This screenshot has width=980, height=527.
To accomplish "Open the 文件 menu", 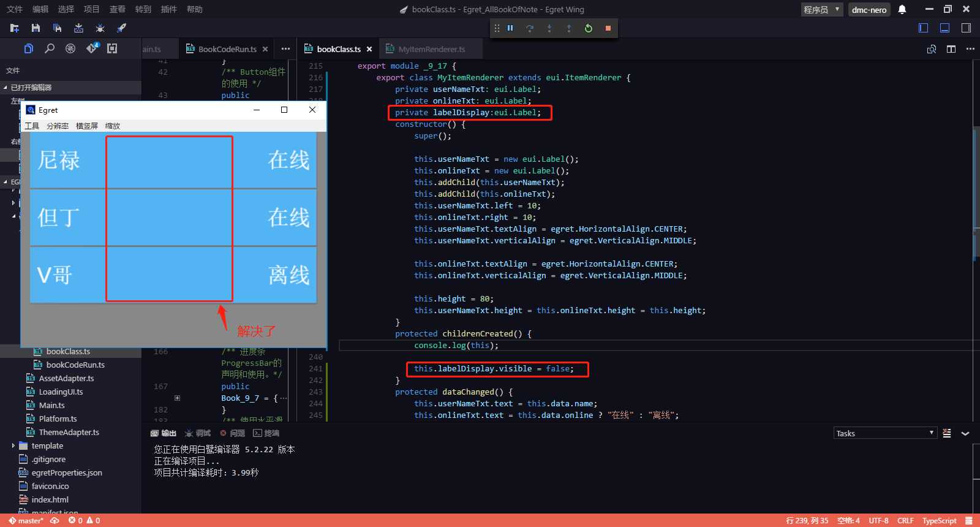I will pyautogui.click(x=15, y=9).
